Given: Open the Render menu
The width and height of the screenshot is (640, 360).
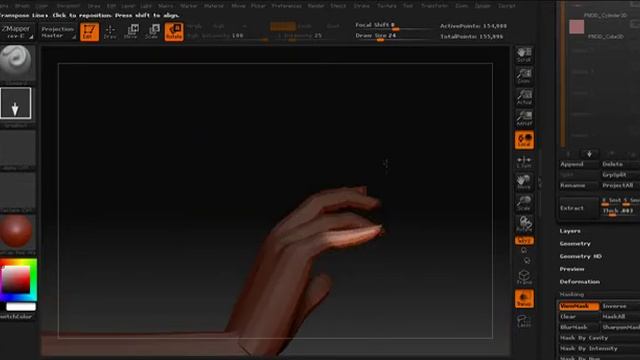Looking at the screenshot, I should click(x=316, y=6).
